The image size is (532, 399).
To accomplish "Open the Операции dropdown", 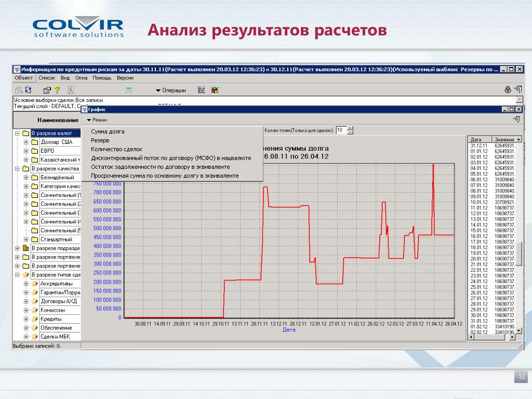I will click(x=170, y=90).
